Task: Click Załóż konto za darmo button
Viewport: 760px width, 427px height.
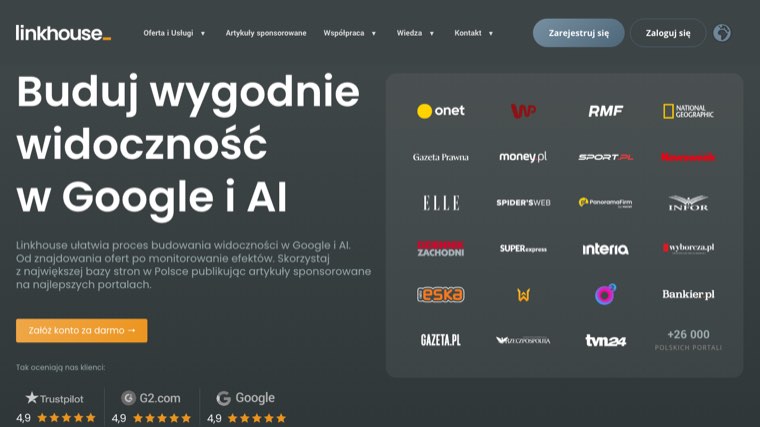Action: click(x=81, y=331)
